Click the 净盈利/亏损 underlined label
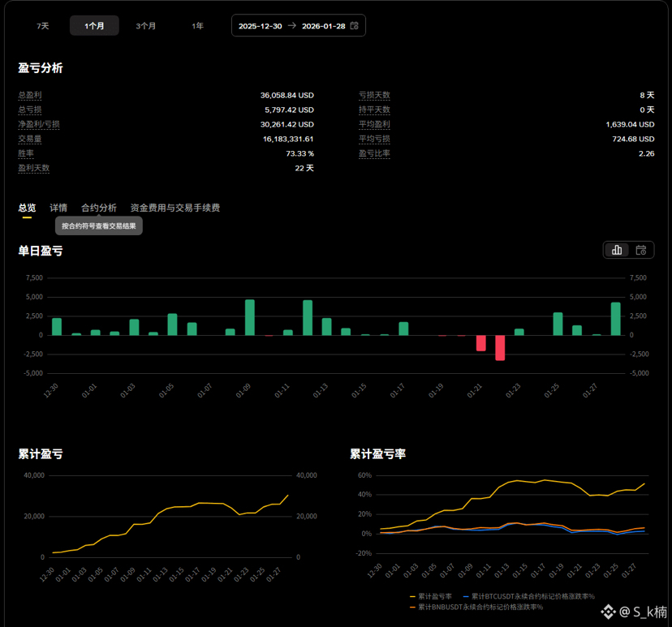This screenshot has height=627, width=672. (x=39, y=124)
